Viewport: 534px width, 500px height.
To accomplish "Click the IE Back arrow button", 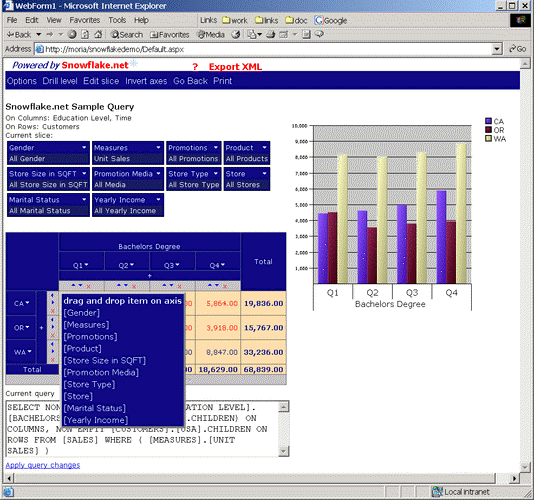I will [19, 34].
